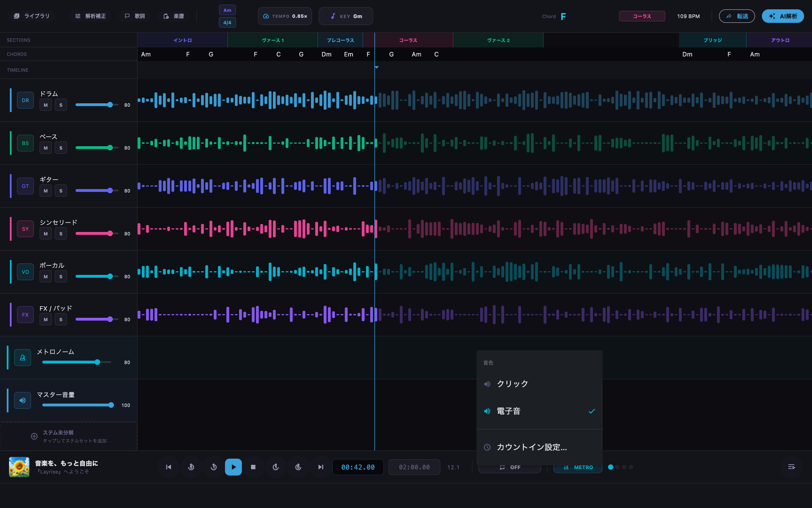Solo the シンセリード track
Viewport: 812px width, 508px height.
[61, 233]
